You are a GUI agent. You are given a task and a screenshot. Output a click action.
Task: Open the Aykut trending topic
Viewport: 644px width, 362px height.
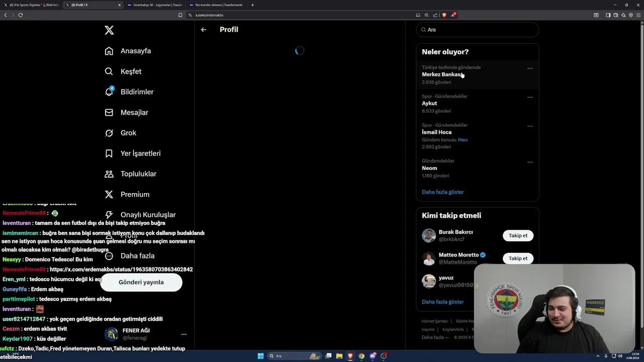pos(477,104)
